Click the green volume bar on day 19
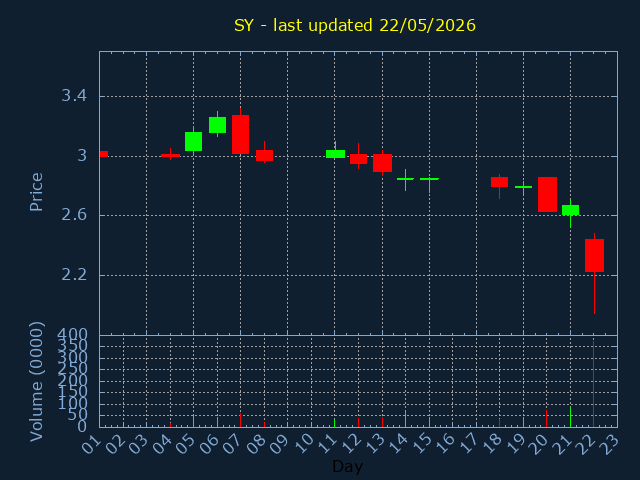 pos(523,422)
